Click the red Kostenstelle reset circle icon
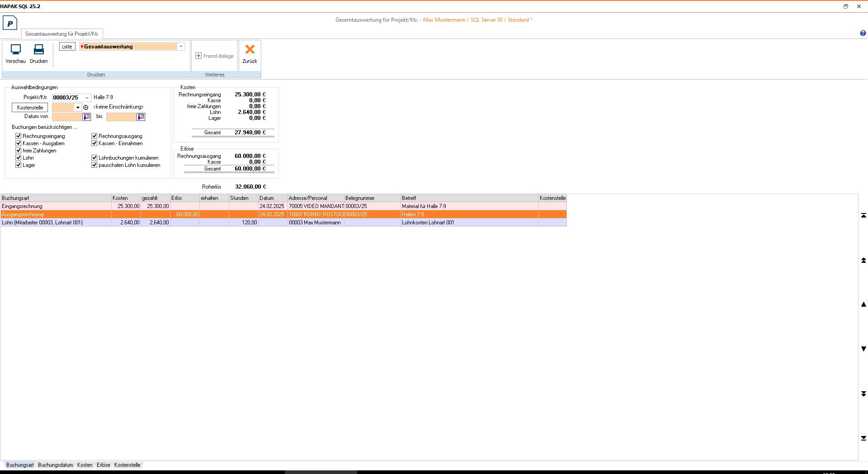 [86, 108]
